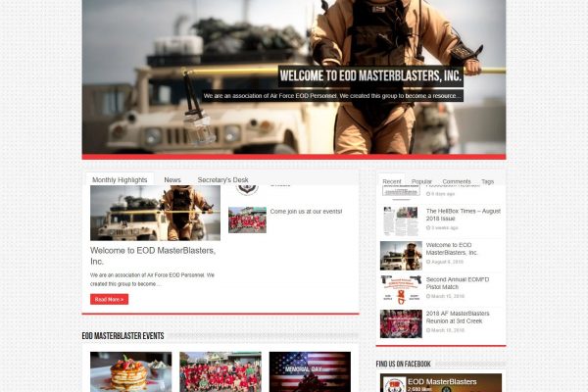The image size is (588, 392).
Task: Show the Comments tab in sidebar
Action: click(457, 181)
